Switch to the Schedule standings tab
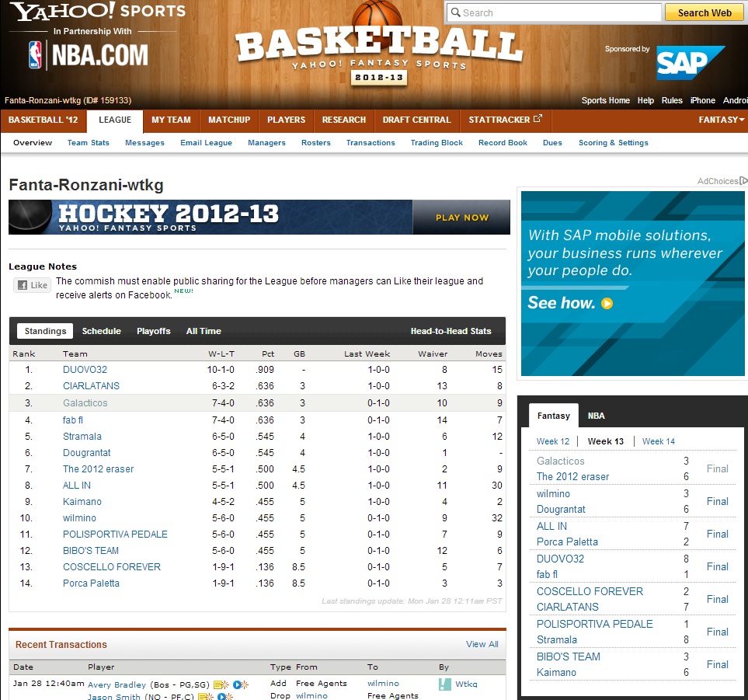 101,331
